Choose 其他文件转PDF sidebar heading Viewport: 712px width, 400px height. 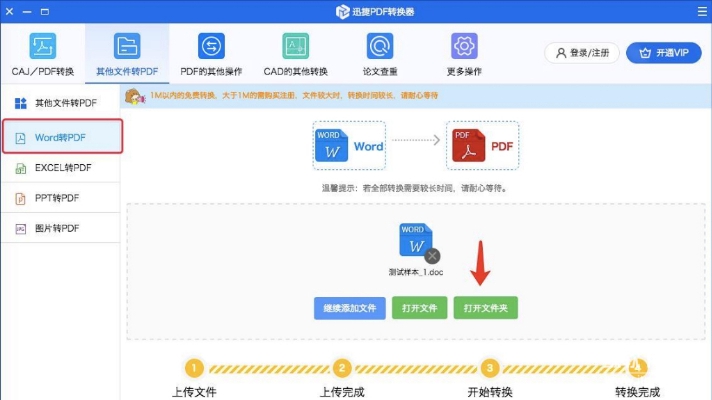[61, 103]
